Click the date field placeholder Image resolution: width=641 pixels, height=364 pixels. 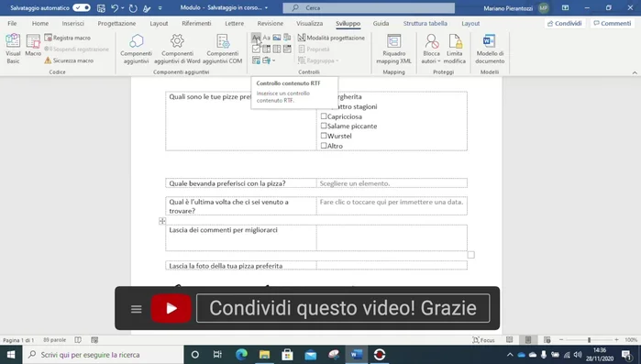pyautogui.click(x=392, y=202)
